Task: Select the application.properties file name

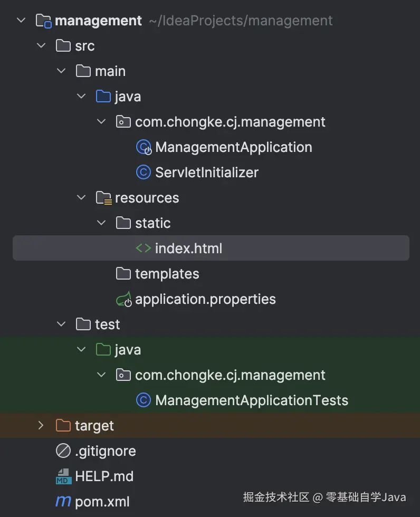Action: (x=205, y=299)
